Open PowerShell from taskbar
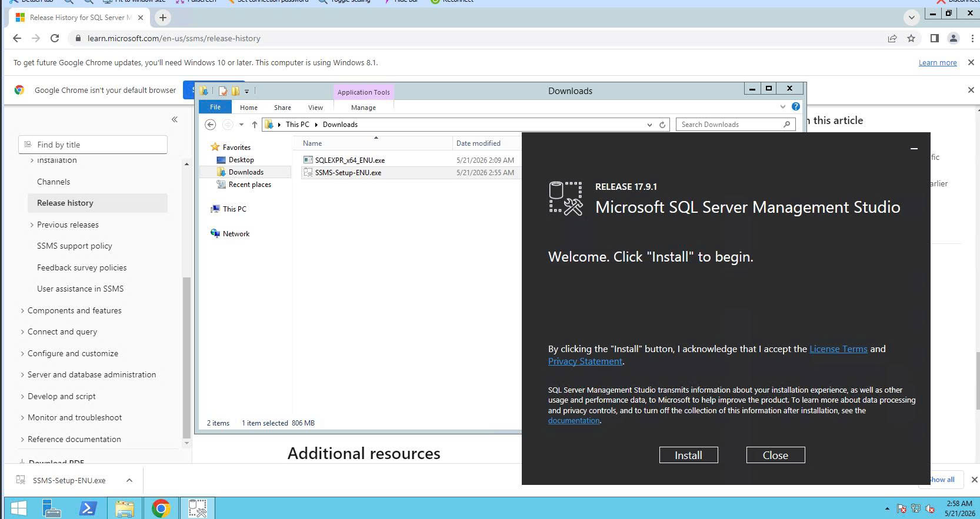The image size is (980, 519). pos(88,508)
